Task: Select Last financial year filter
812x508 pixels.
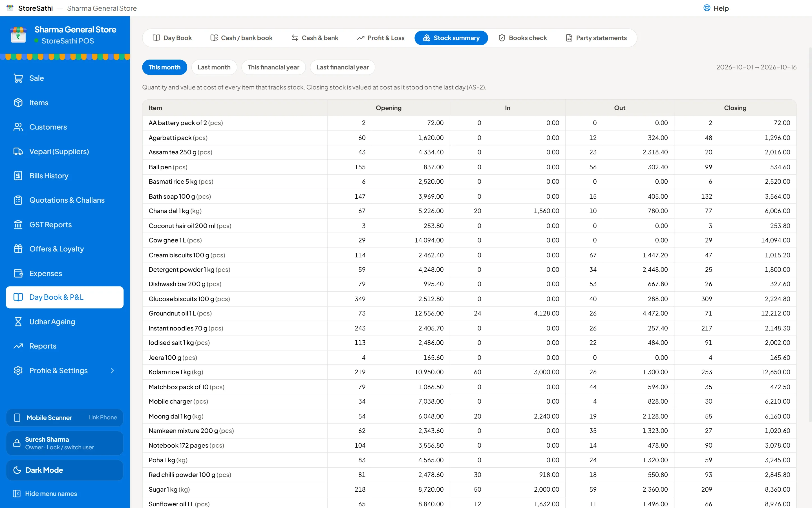Action: [342, 67]
